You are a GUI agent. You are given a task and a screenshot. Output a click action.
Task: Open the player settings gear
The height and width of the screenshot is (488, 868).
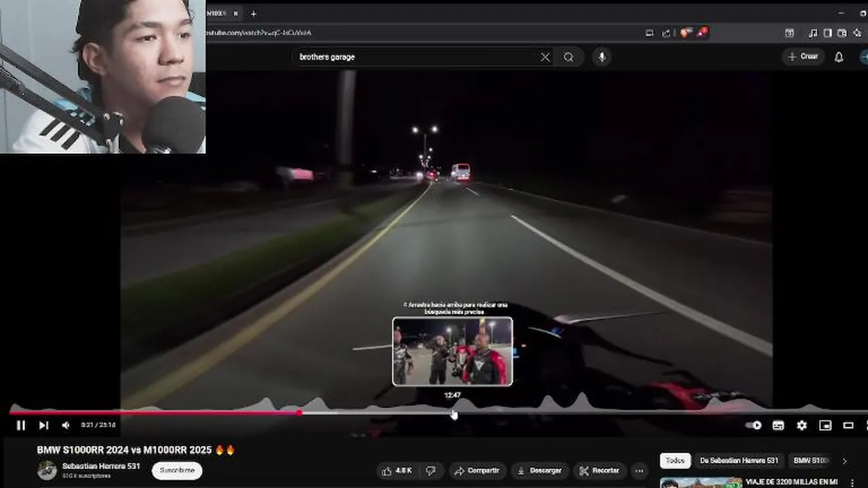click(802, 425)
